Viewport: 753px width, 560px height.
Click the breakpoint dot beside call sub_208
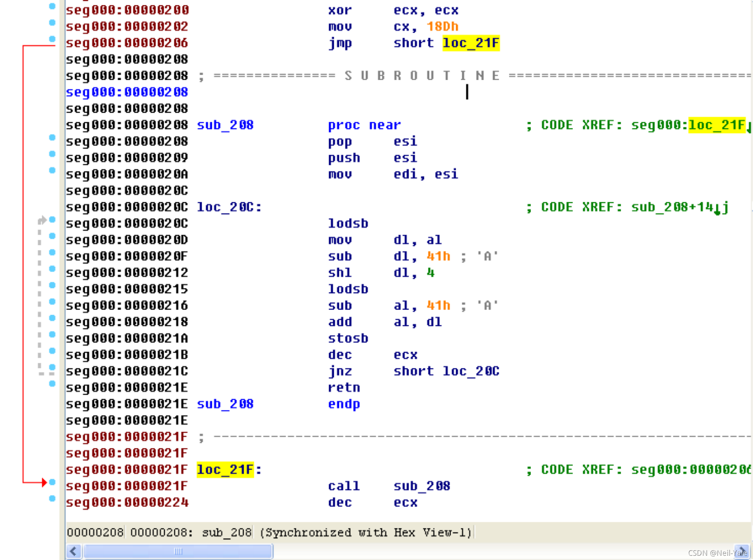click(52, 482)
